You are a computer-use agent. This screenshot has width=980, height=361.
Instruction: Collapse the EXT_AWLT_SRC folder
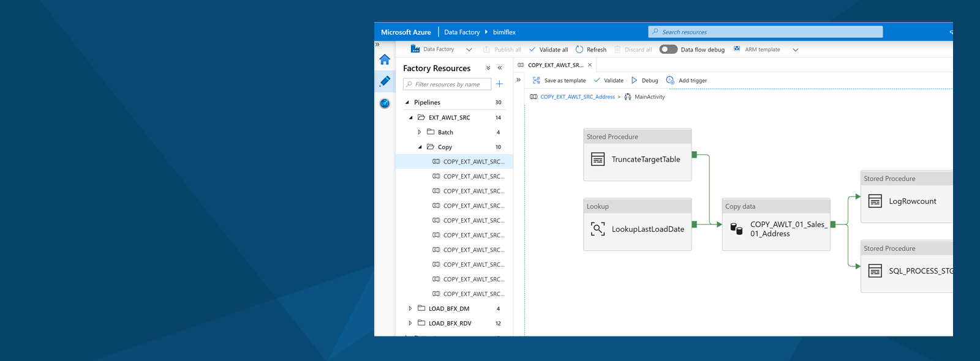[410, 117]
